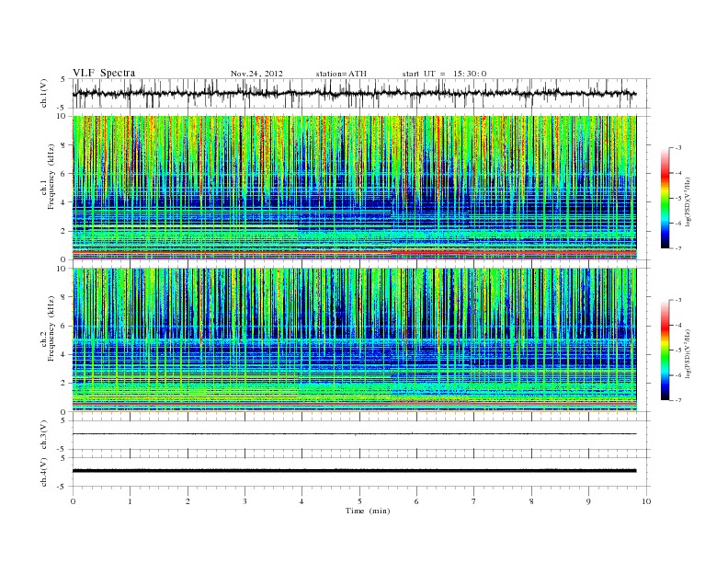Viewport: 728px width, 563px height.
Task: Click the ch.1 "Frequency (kHz)" axis label
Action: (x=51, y=177)
